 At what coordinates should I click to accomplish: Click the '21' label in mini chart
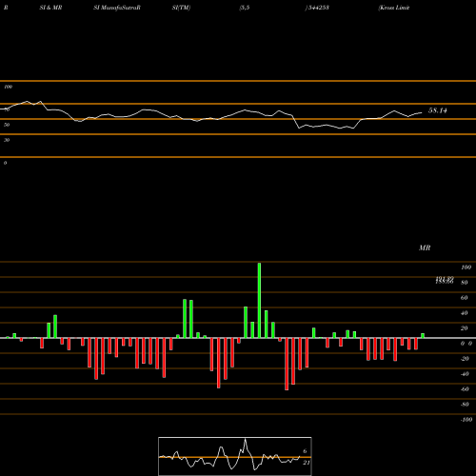(x=307, y=463)
